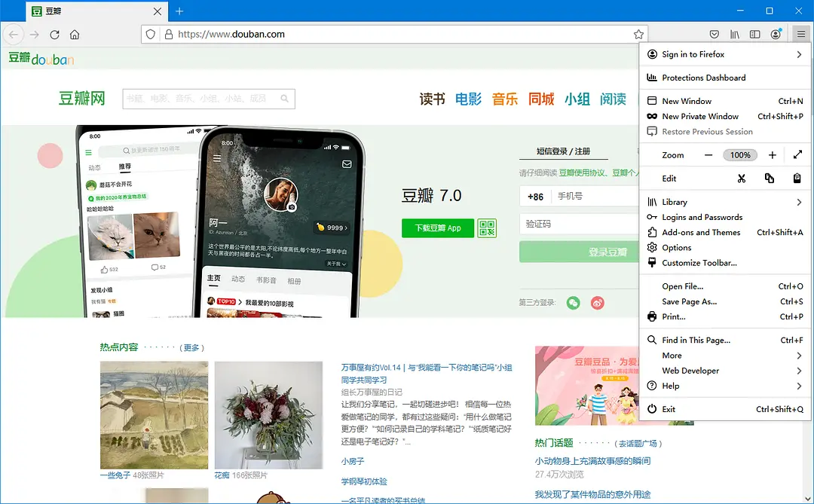Zoom out with the minus button

click(708, 155)
